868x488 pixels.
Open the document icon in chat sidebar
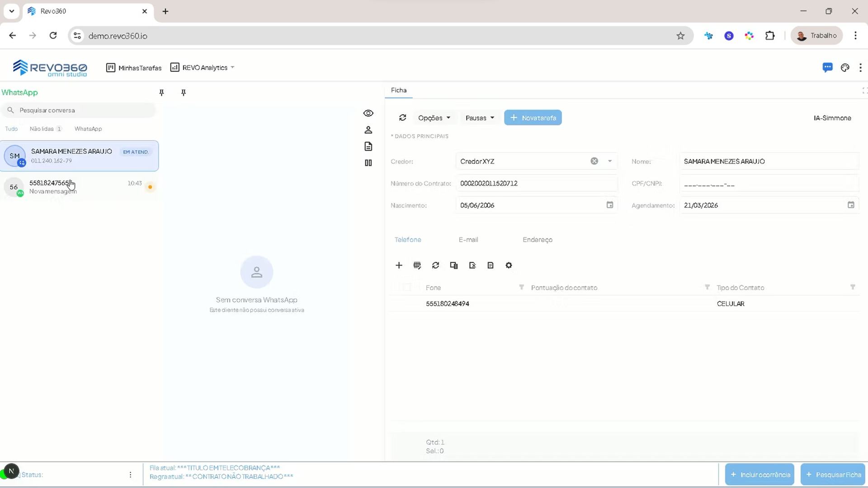[368, 146]
